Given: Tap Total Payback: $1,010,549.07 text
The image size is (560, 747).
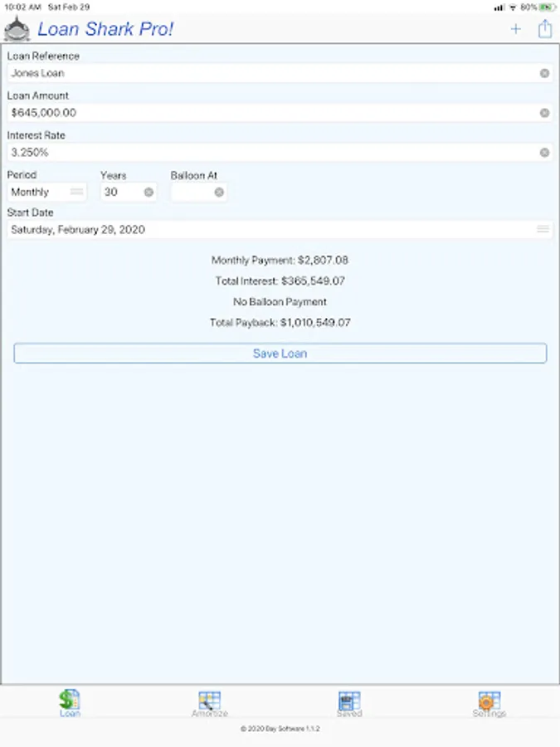Looking at the screenshot, I should 280,323.
